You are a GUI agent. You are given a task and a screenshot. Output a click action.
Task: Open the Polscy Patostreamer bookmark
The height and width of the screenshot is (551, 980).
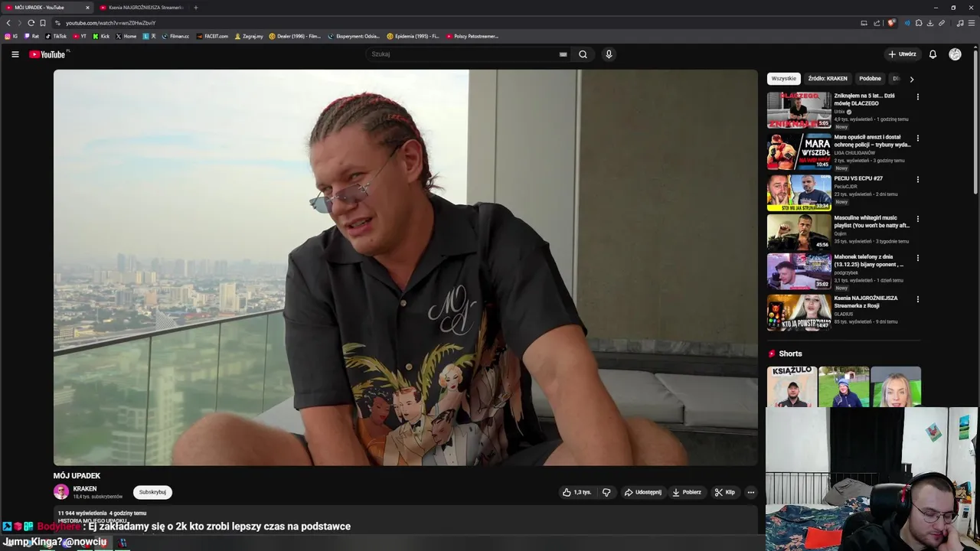click(x=472, y=36)
